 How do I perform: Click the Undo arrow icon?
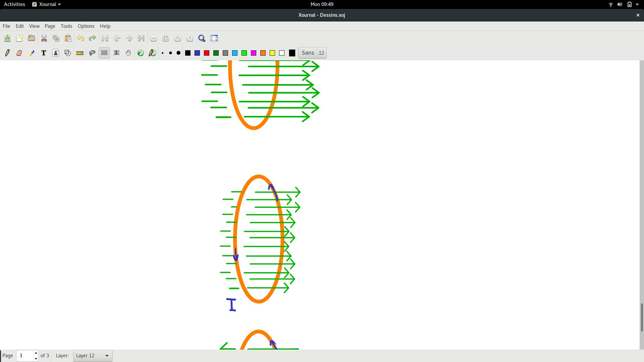point(80,38)
